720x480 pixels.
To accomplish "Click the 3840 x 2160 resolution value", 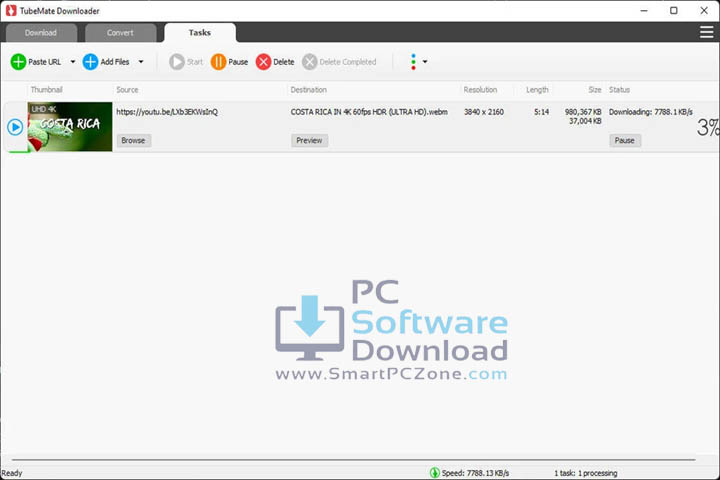I will (x=484, y=112).
